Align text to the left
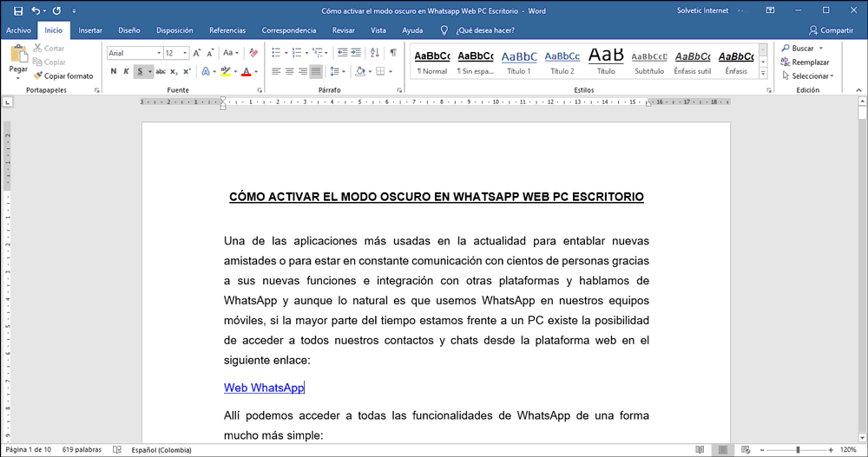868x457 pixels. pos(276,71)
